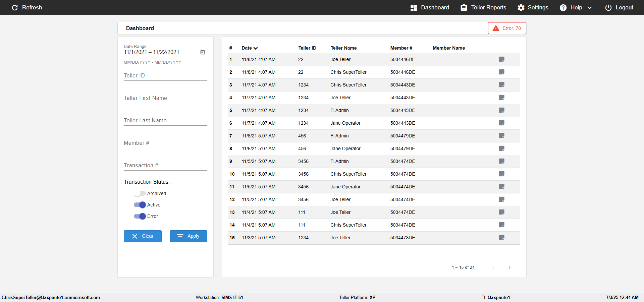Focus the Teller First Name field

165,98
